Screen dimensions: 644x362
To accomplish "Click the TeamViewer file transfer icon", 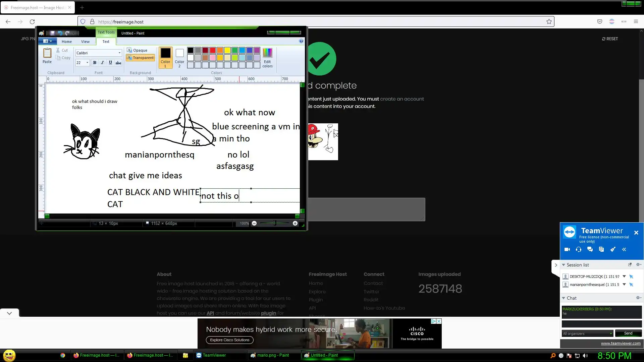I will pyautogui.click(x=601, y=249).
